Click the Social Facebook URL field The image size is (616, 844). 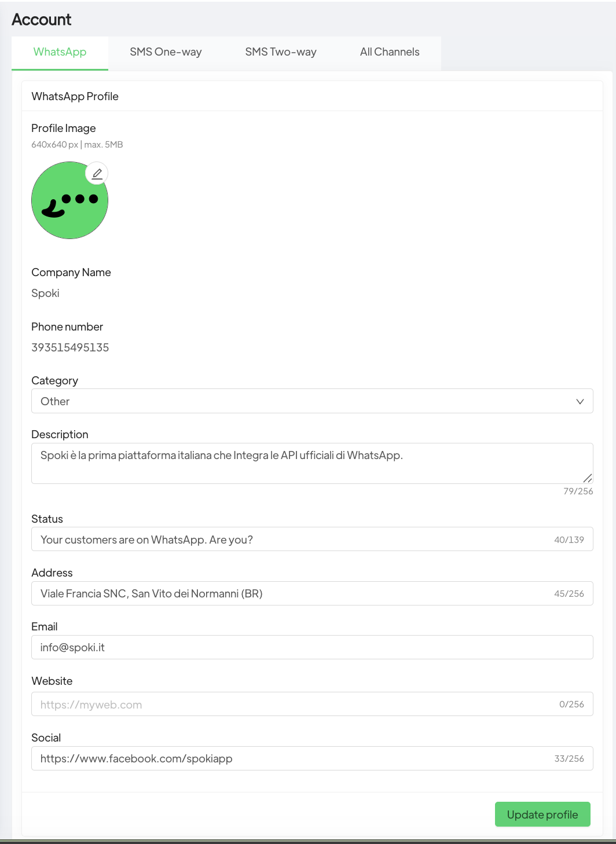point(289,758)
